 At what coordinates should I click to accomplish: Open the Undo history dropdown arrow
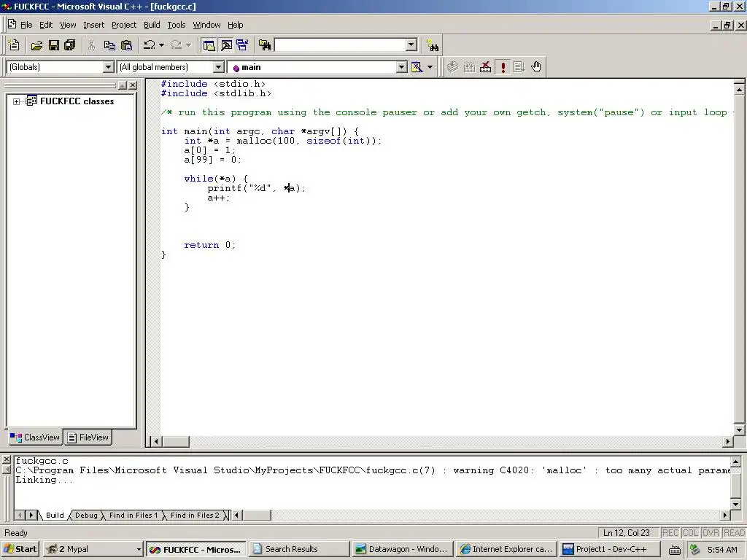pyautogui.click(x=161, y=45)
